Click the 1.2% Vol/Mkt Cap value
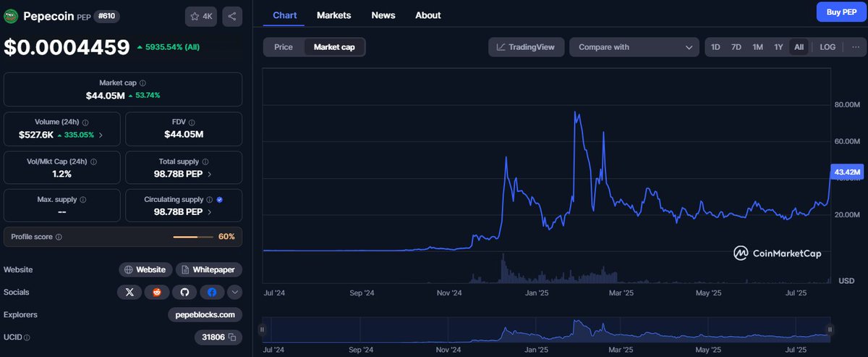Viewport: 868px width, 357px height. (x=62, y=174)
